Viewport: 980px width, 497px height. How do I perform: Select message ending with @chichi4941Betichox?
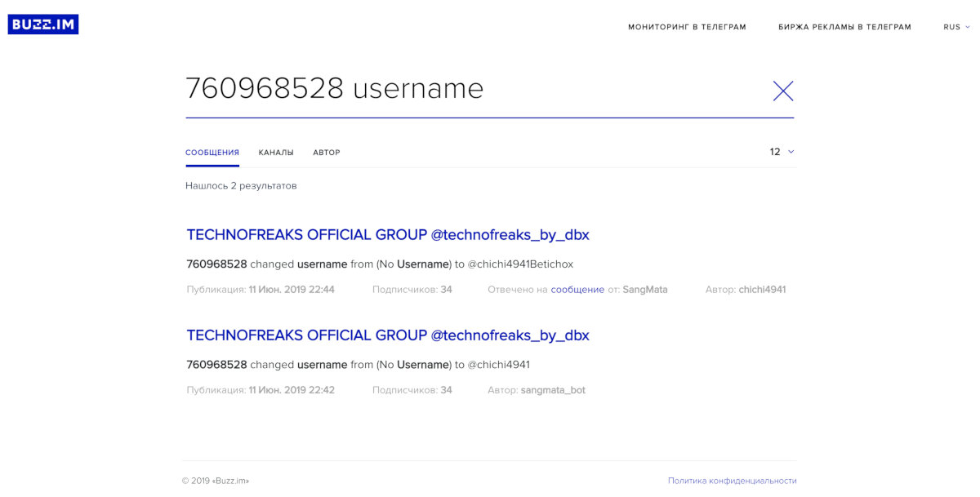(380, 264)
